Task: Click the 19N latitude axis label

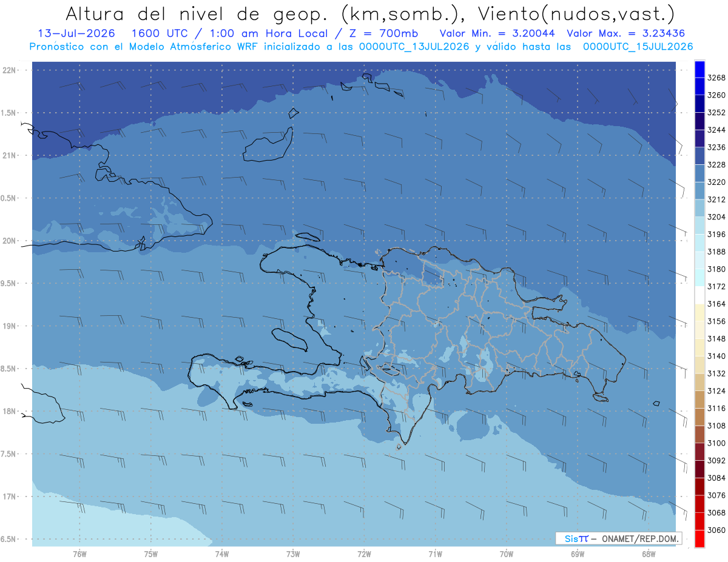Action: [9, 326]
